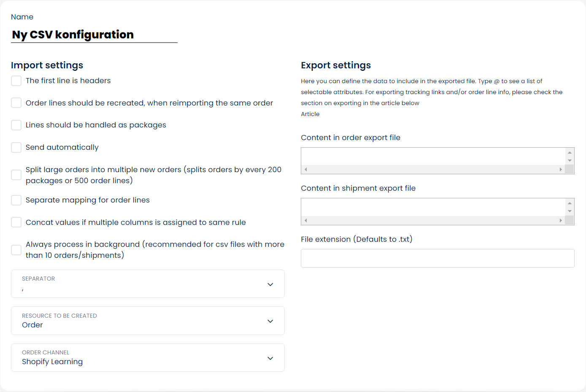Toggle 'Lines should be handled as packages'
The height and width of the screenshot is (392, 586).
16,125
